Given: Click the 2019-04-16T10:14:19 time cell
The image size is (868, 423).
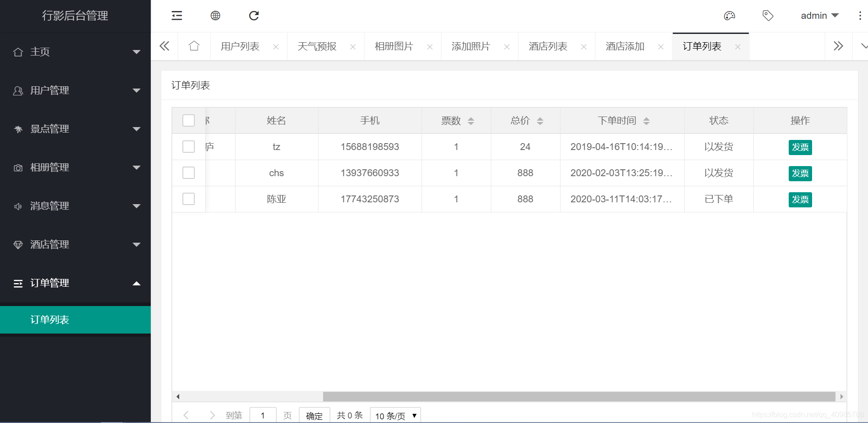Looking at the screenshot, I should (x=621, y=147).
